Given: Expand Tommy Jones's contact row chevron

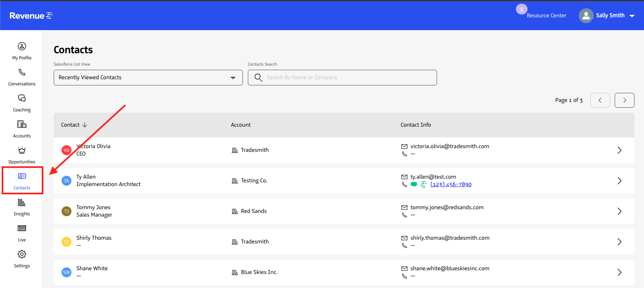Looking at the screenshot, I should (619, 211).
